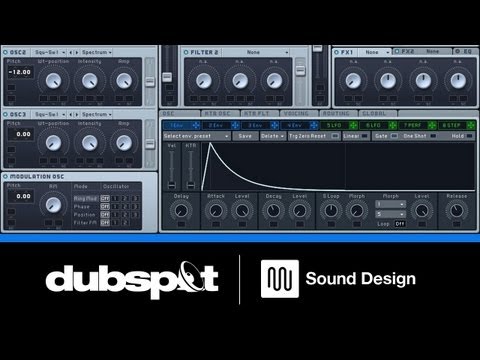Toggle Trg Zero Reset switch
Viewport: 480px width, 360px height.
[335, 136]
